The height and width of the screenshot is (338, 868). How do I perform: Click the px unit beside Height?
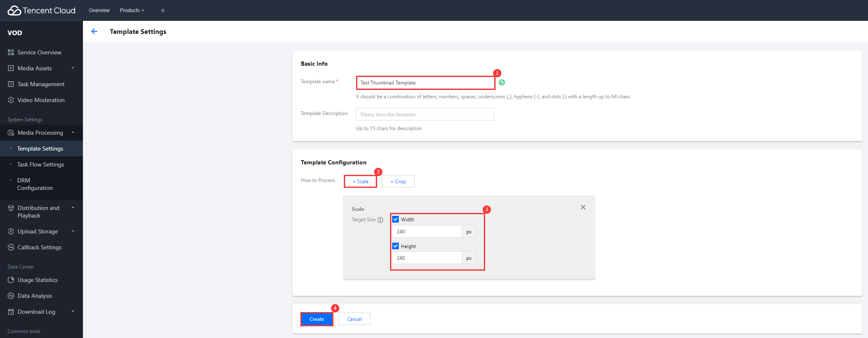click(x=469, y=258)
